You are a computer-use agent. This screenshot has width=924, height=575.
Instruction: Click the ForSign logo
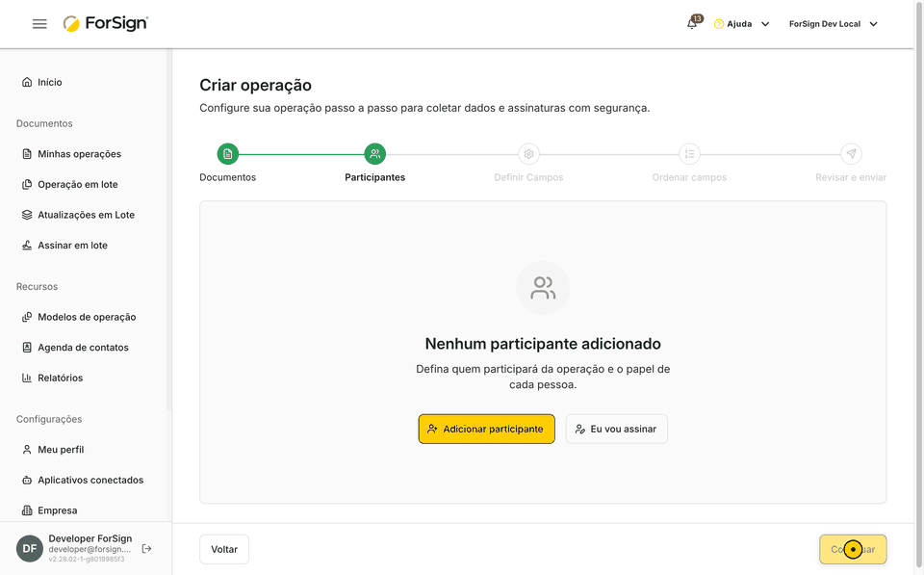(106, 23)
